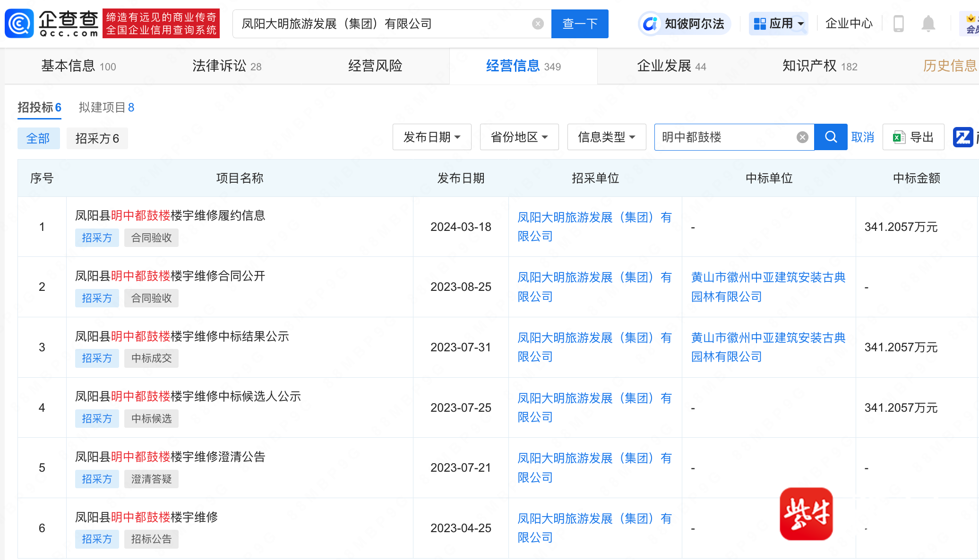This screenshot has width=979, height=560.
Task: Open the 知彼阿尔法 assistant
Action: pos(684,24)
